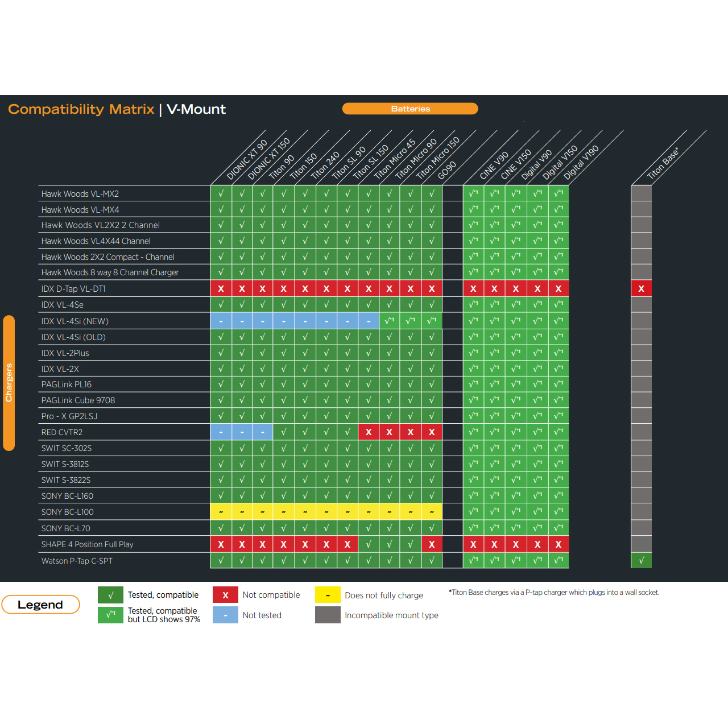Click green check in Watson P-Tap Titon Base cell
Screen dimensions: 728x728
click(x=642, y=560)
